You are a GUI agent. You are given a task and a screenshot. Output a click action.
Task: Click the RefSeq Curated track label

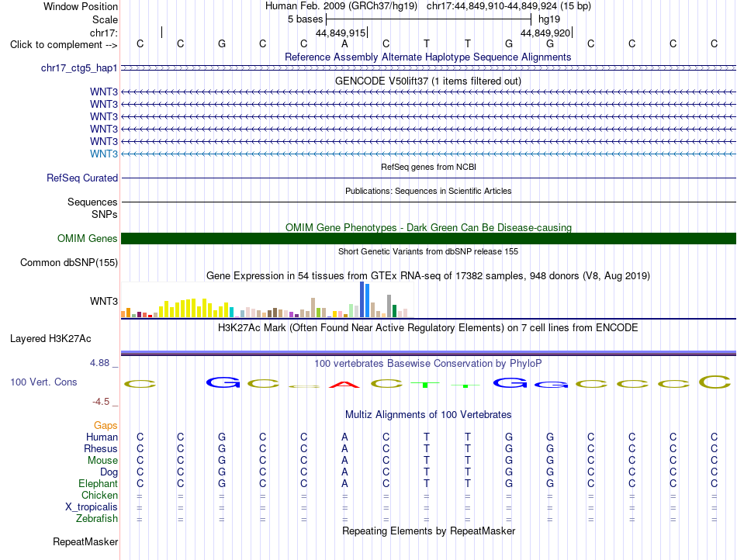(x=81, y=178)
